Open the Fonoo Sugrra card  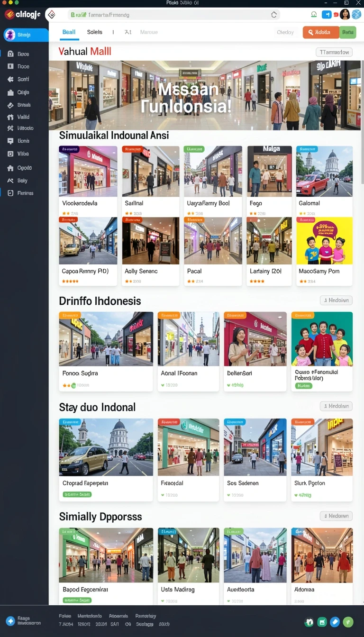pyautogui.click(x=106, y=351)
